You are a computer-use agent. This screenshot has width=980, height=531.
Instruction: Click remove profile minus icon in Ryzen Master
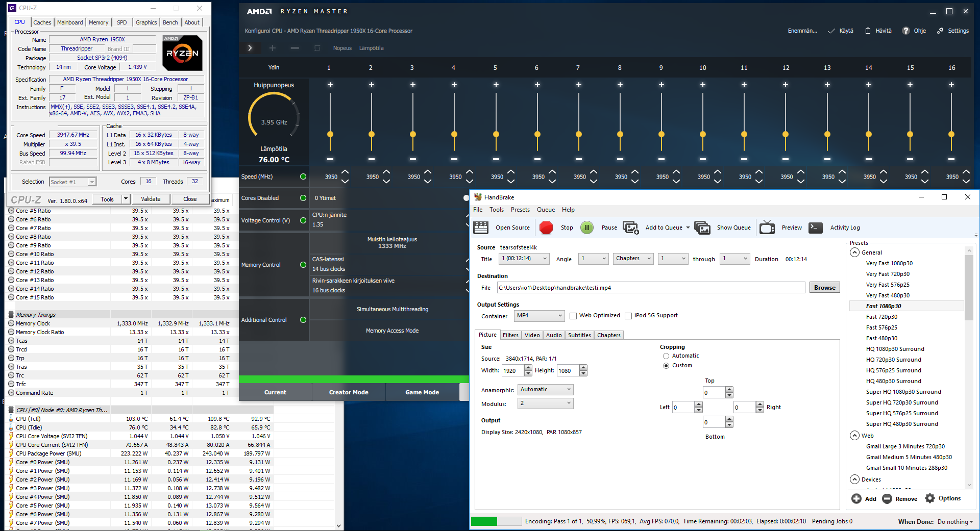pos(295,48)
